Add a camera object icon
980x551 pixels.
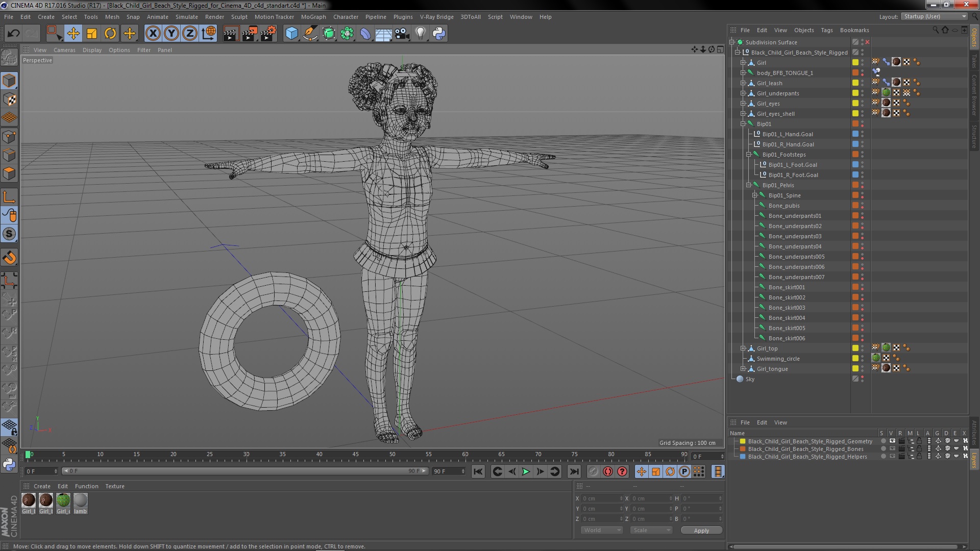402,34
